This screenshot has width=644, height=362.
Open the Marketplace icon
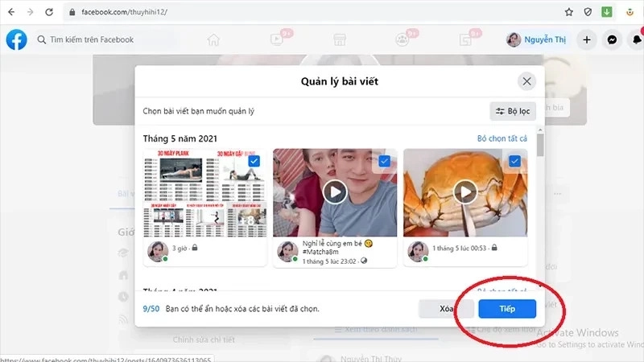pyautogui.click(x=339, y=39)
